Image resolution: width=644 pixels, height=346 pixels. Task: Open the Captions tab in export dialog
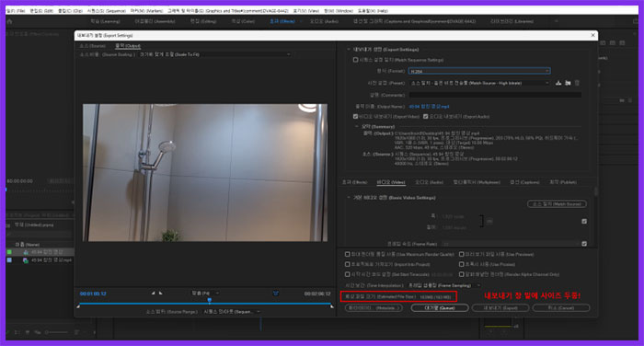525,182
